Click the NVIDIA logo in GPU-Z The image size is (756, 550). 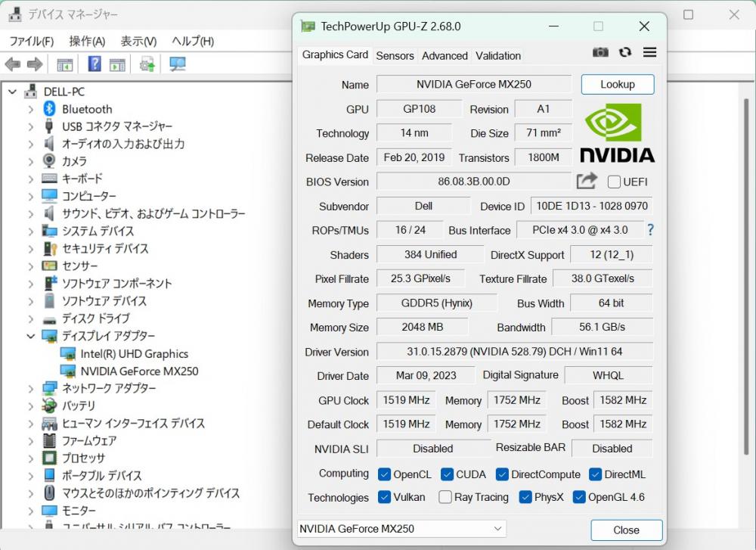(x=617, y=132)
